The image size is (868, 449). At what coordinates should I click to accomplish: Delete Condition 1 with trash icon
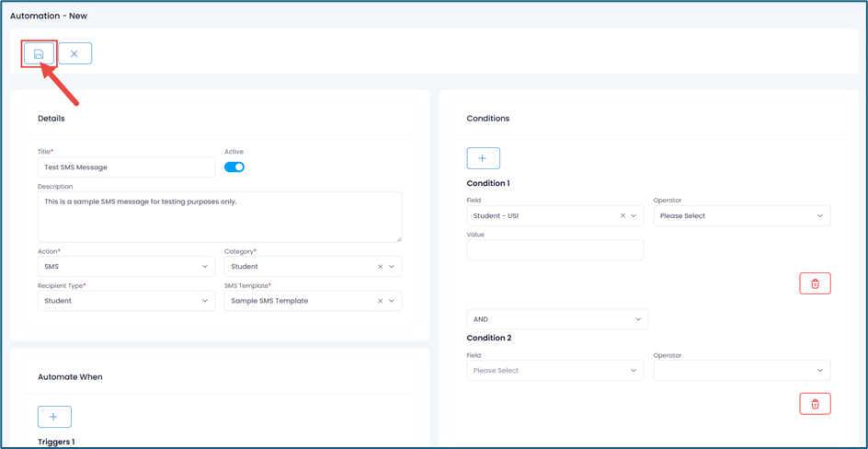pos(815,283)
